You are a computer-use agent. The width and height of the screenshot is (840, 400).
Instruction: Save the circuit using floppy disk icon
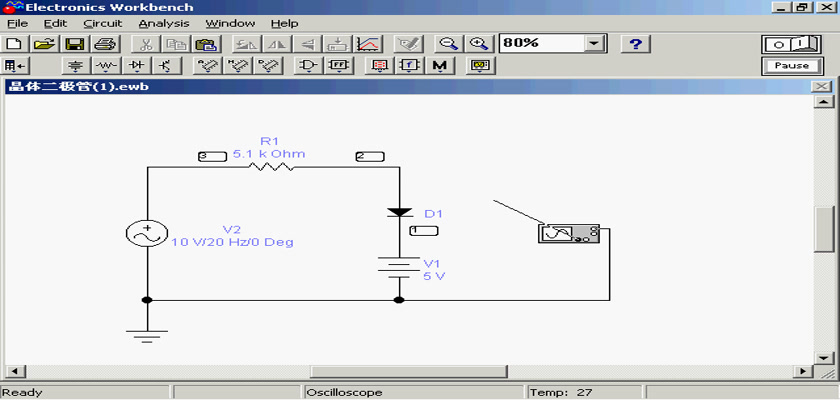point(74,44)
